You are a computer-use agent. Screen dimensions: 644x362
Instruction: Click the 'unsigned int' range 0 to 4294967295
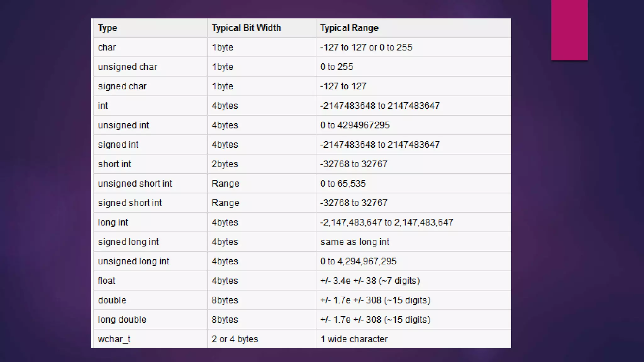click(x=355, y=125)
